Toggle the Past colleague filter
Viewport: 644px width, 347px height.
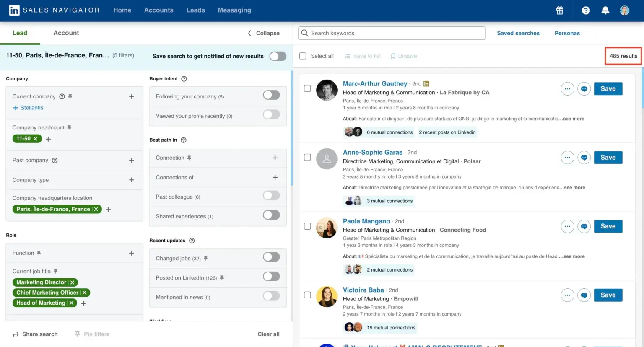271,195
